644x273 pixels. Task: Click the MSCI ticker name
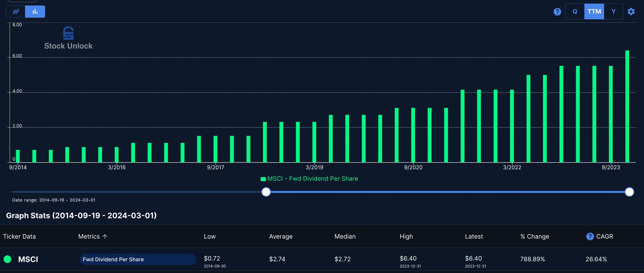tap(28, 259)
